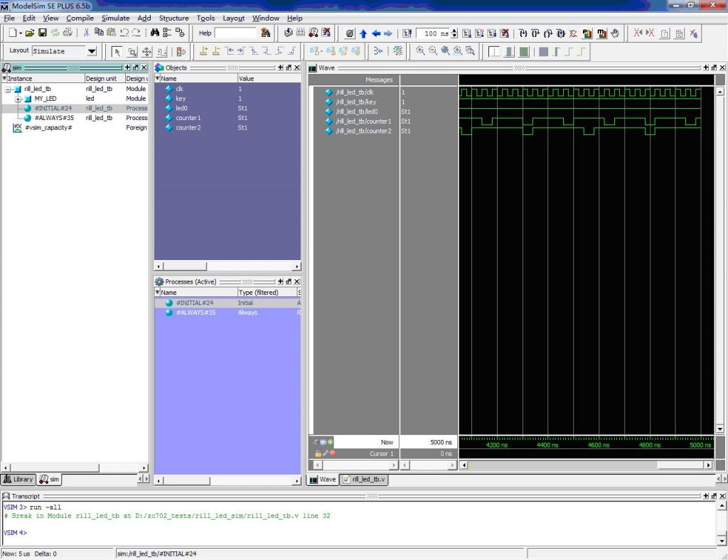
Task: Click the Step Over icon
Action: (x=535, y=33)
